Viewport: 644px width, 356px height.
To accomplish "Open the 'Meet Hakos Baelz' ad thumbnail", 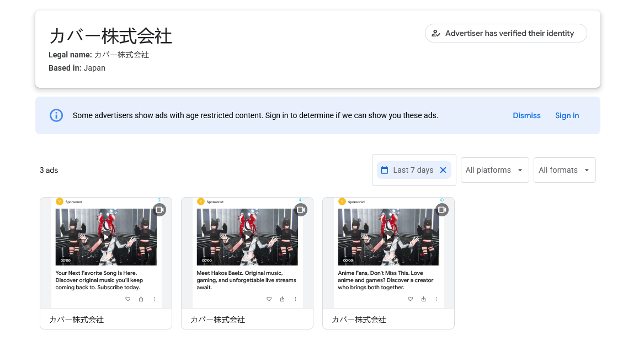I will click(247, 237).
